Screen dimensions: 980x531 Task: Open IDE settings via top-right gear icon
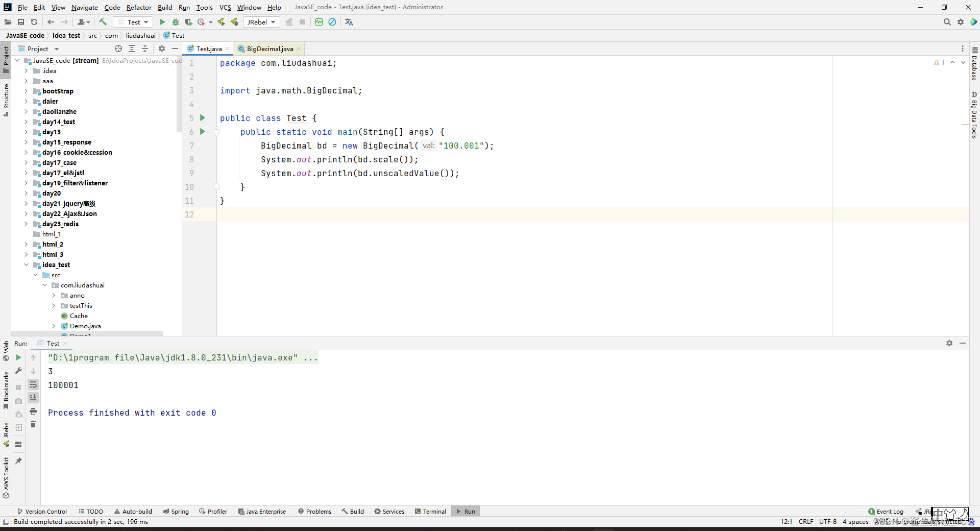[961, 22]
